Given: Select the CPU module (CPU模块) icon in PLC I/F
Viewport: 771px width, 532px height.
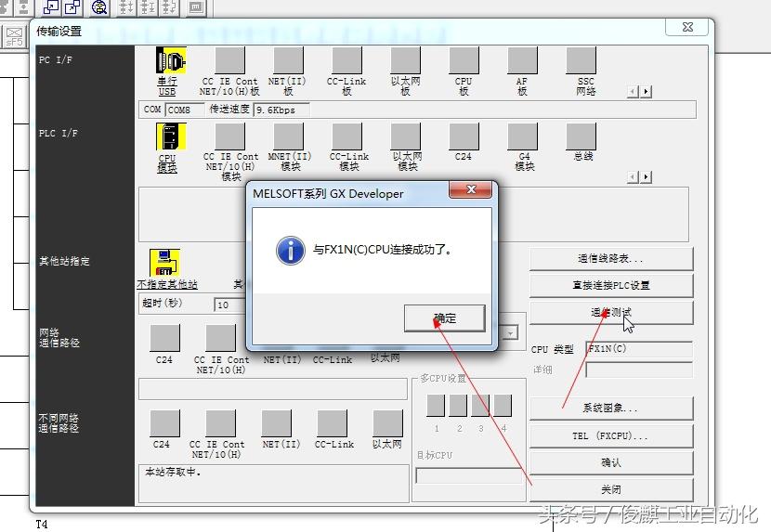Looking at the screenshot, I should click(x=171, y=136).
